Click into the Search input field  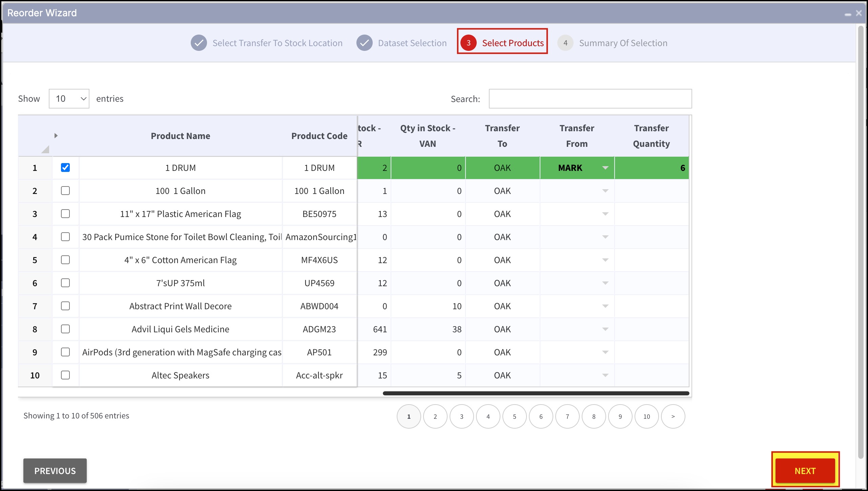tap(590, 99)
